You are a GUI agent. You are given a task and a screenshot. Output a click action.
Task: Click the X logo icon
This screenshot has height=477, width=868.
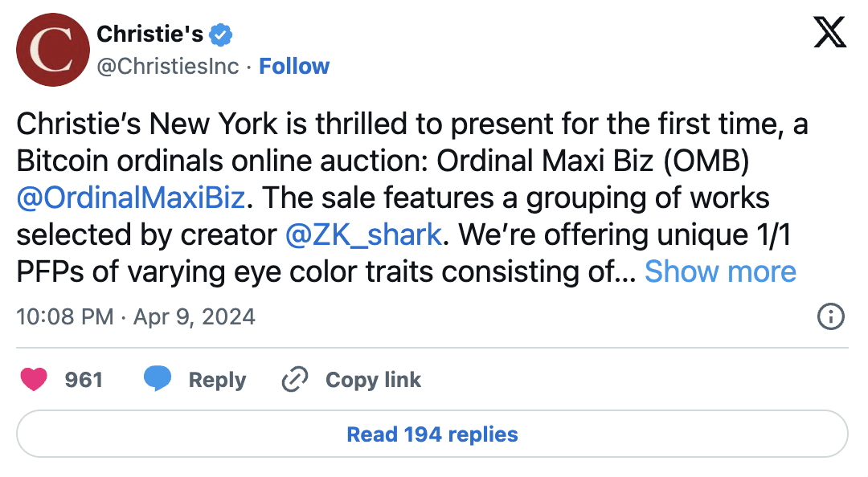pyautogui.click(x=830, y=32)
